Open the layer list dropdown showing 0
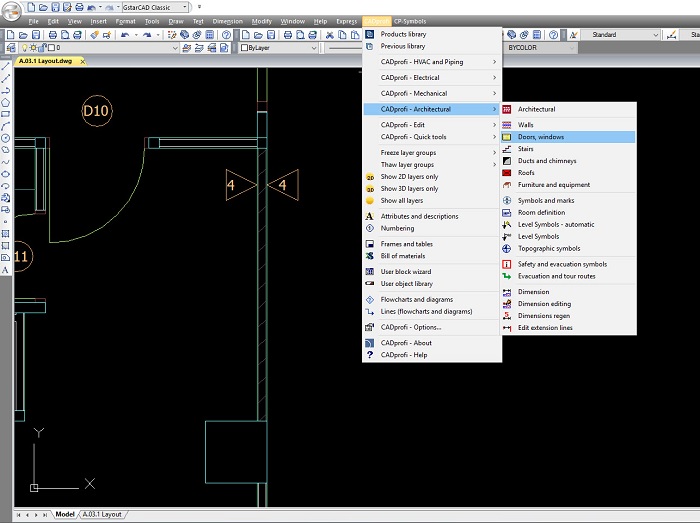Screen dimensions: 700x523 [175, 48]
